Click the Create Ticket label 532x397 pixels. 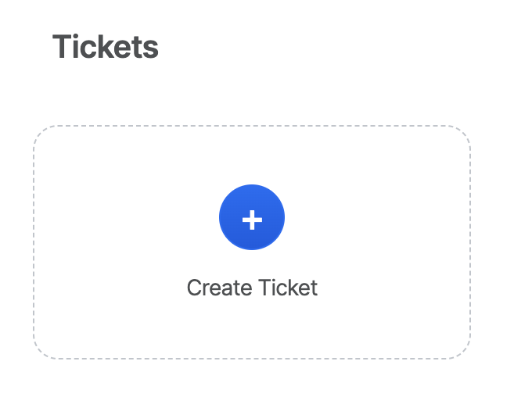tap(252, 288)
